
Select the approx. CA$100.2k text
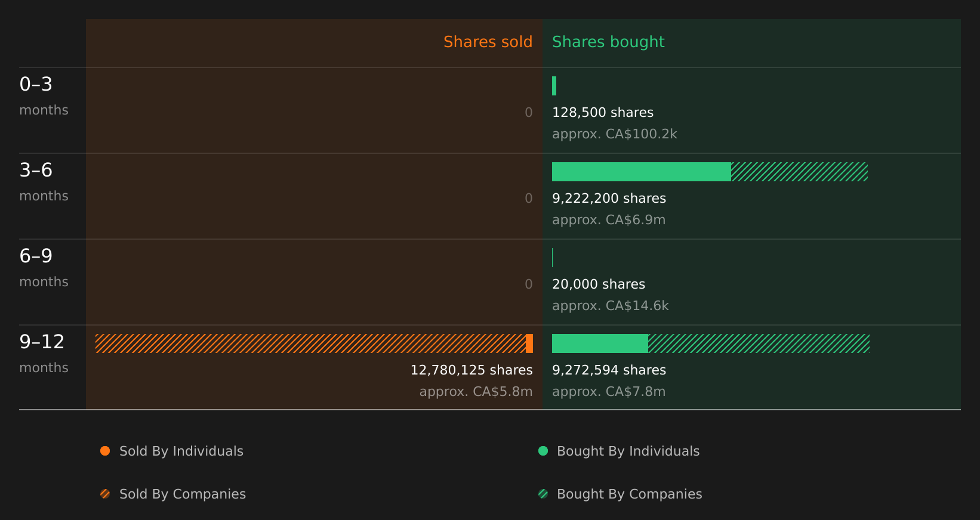(615, 134)
